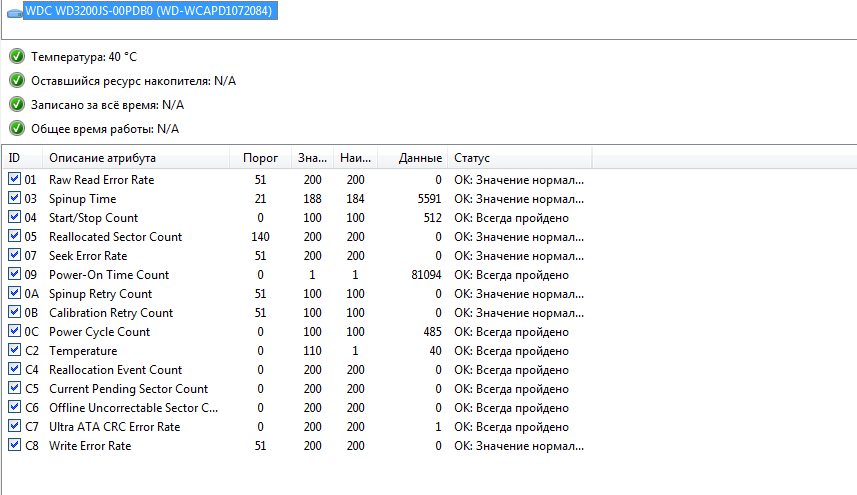Click the Записано за всё время: N/A text
Image resolution: width=857 pixels, height=495 pixels.
tap(108, 105)
